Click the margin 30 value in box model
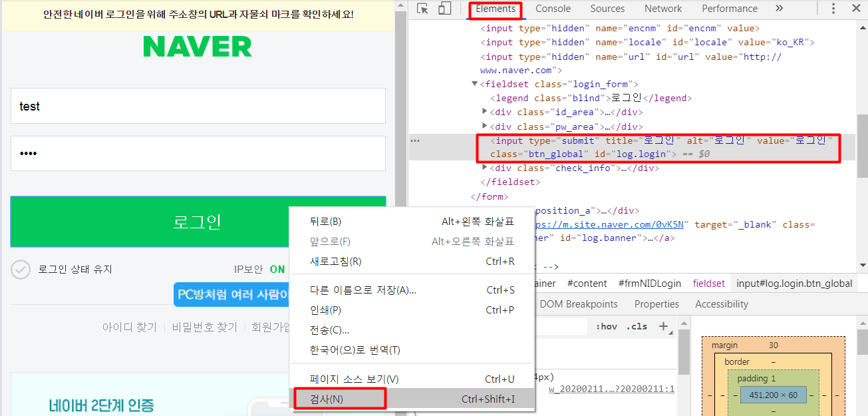This screenshot has width=868, height=416. coord(773,345)
